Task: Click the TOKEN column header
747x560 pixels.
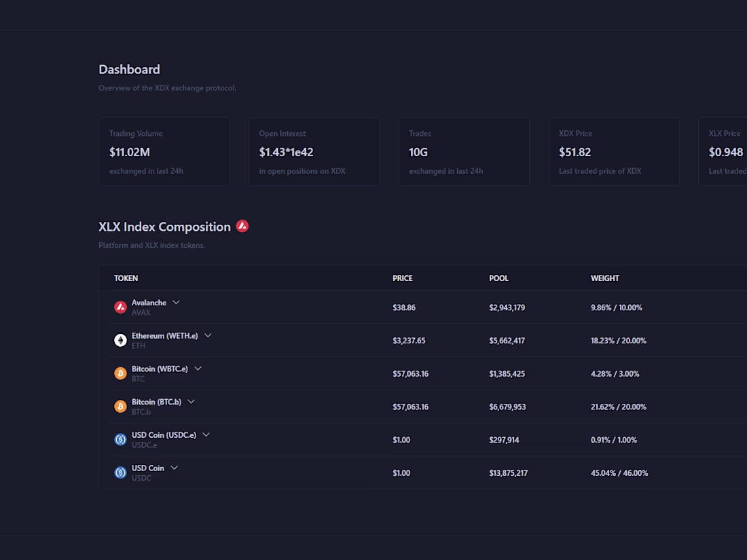Action: tap(126, 278)
